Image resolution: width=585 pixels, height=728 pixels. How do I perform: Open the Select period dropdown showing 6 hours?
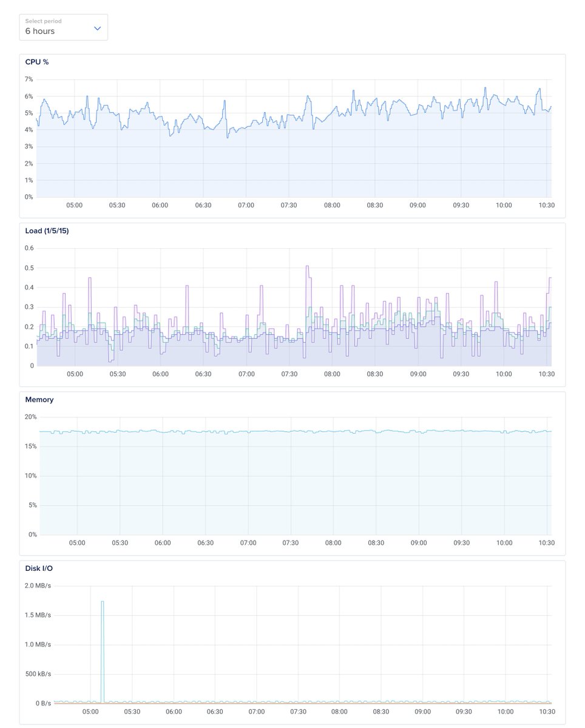click(64, 27)
